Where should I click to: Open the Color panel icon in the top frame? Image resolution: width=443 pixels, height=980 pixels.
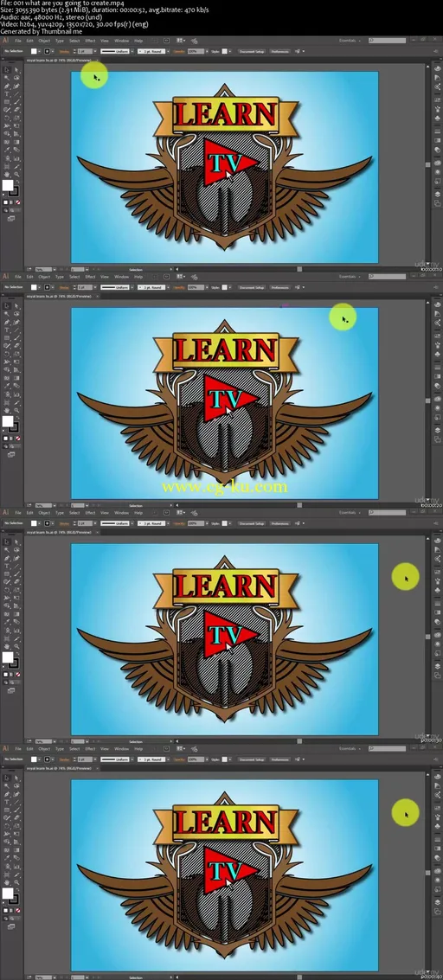(x=438, y=68)
